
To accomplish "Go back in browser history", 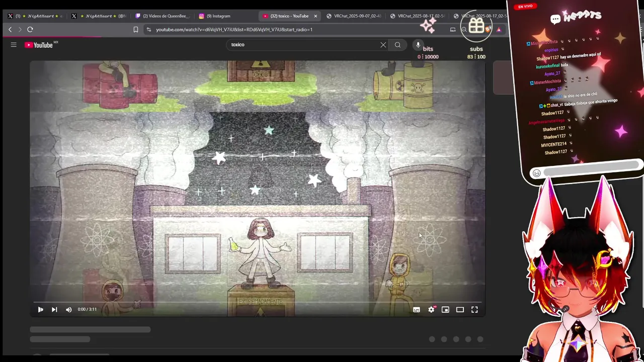I will 10,30.
